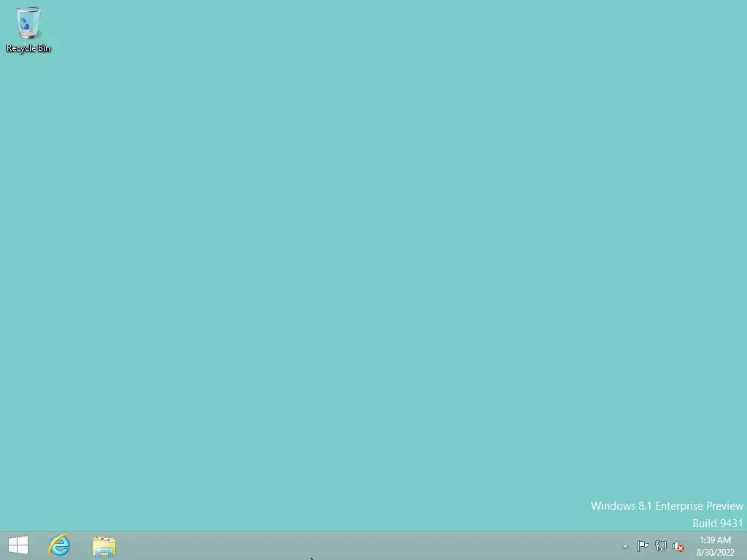Open the clock showing 1:39 AM
The image size is (747, 560).
point(715,546)
